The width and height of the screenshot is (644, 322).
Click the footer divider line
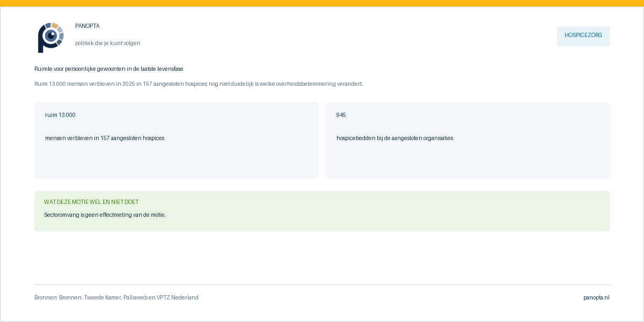(x=322, y=284)
